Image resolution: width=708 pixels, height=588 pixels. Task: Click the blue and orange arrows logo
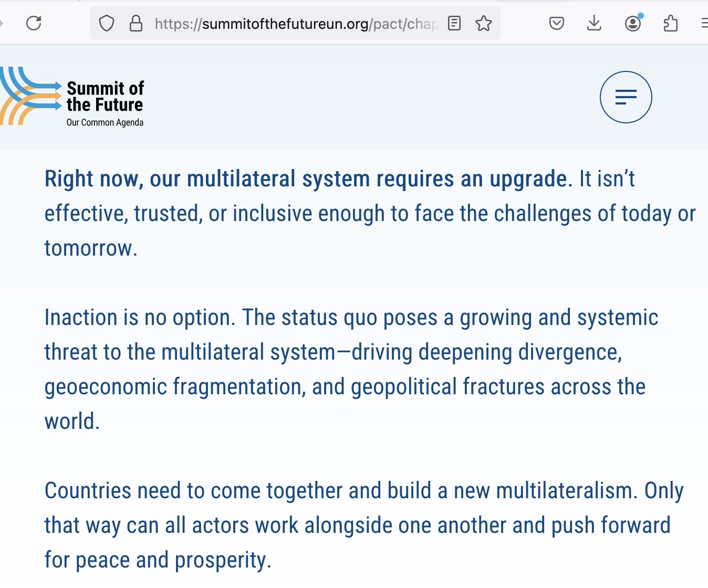[30, 96]
